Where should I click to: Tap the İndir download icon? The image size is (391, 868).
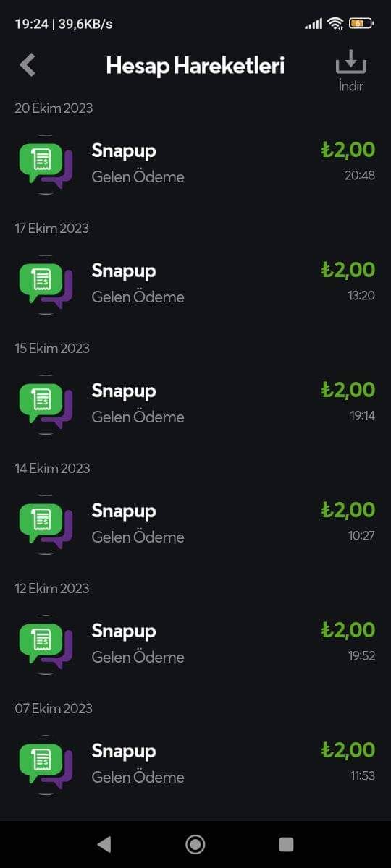[351, 61]
